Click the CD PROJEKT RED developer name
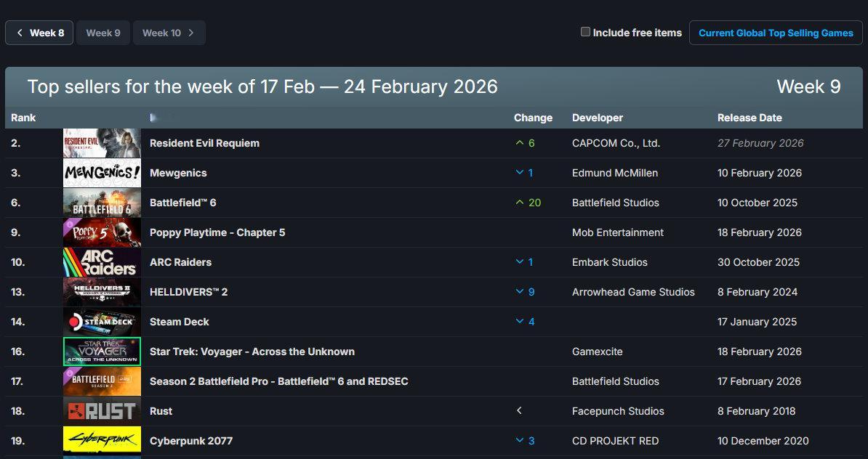 pyautogui.click(x=615, y=441)
